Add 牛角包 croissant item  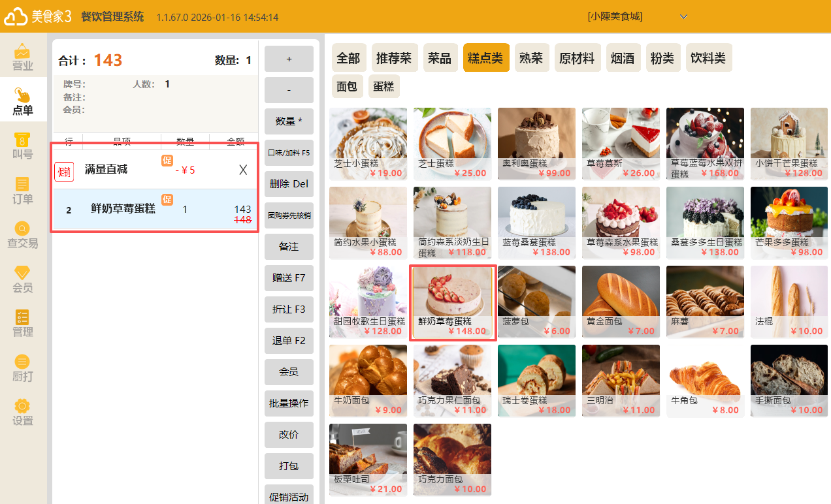pyautogui.click(x=705, y=381)
